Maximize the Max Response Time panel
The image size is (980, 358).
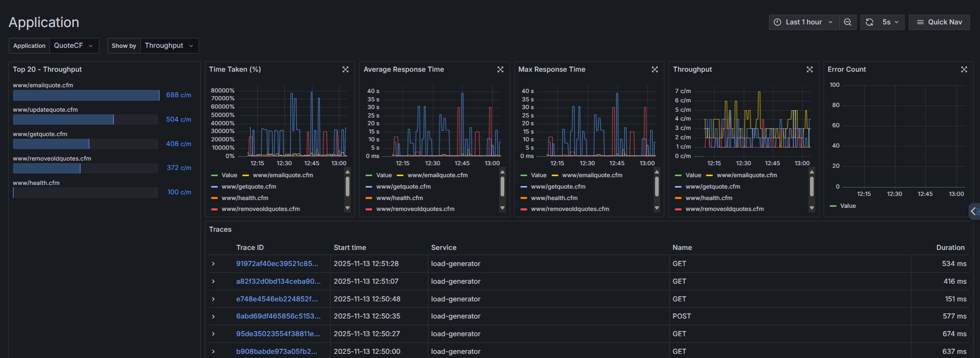[655, 70]
